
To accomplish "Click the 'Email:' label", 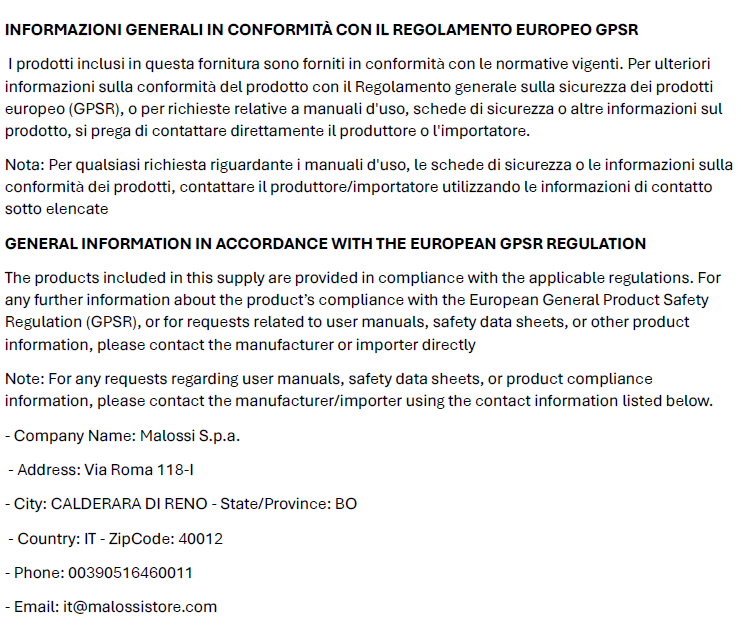I will tap(36, 607).
